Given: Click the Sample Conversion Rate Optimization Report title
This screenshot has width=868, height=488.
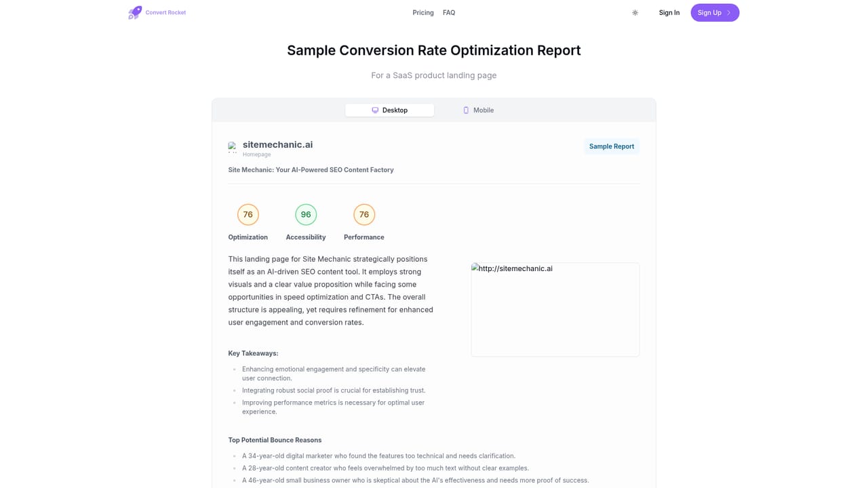Looking at the screenshot, I should [434, 51].
